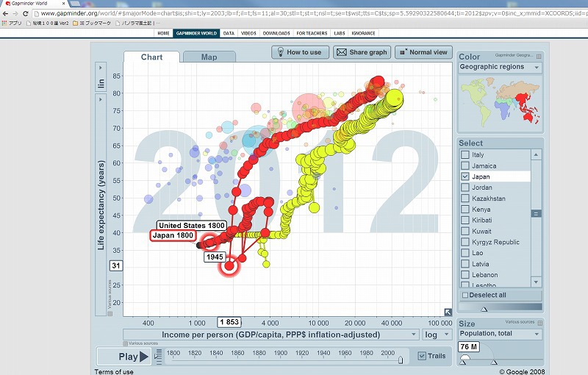The height and width of the screenshot is (375, 588).
Task: Open the Population, total size dropdown
Action: [501, 334]
